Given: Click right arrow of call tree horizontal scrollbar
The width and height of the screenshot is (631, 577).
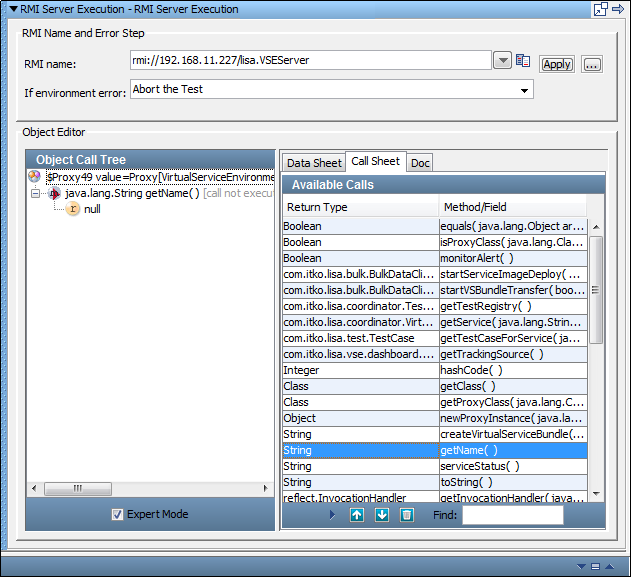Looking at the screenshot, I should pyautogui.click(x=265, y=488).
